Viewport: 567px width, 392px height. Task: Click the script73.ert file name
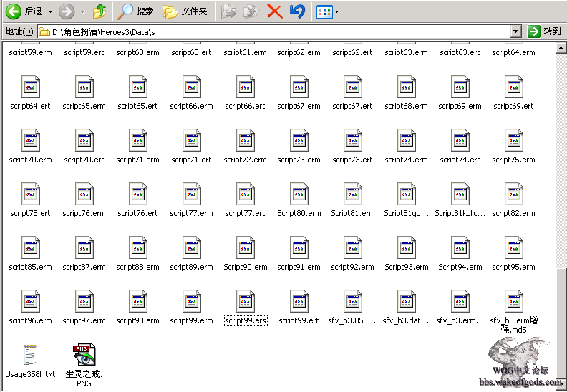352,160
